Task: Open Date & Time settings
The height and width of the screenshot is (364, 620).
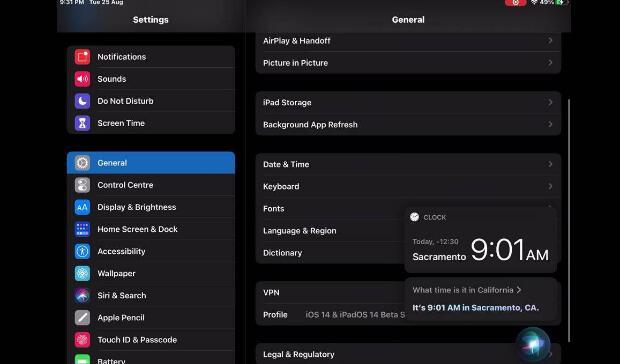Action: tap(408, 164)
